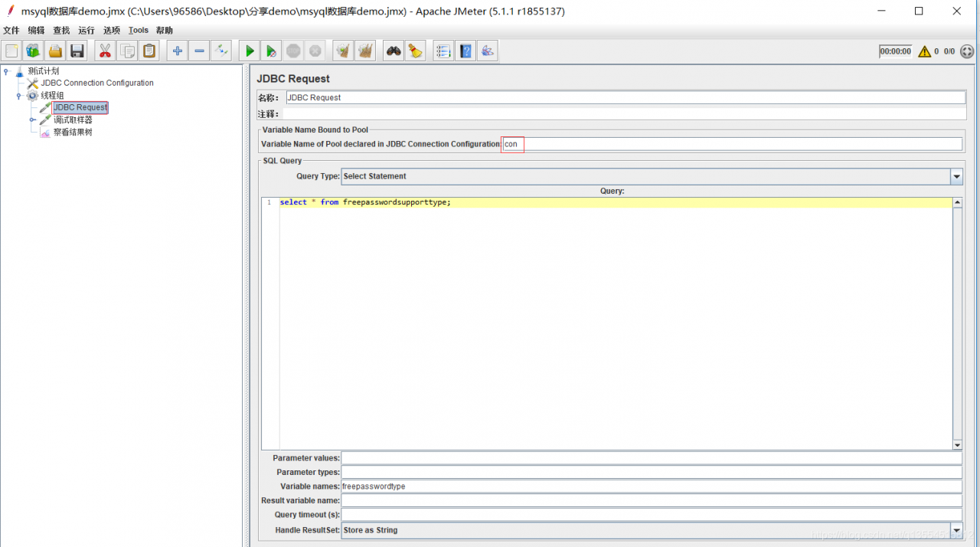Open the Query Type dropdown
The height and width of the screenshot is (547, 980).
[x=956, y=176]
